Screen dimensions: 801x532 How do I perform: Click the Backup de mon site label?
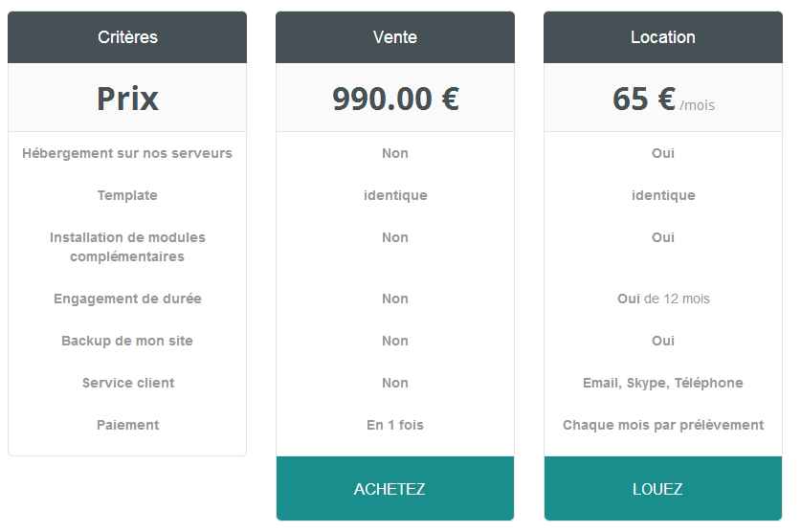coord(127,341)
